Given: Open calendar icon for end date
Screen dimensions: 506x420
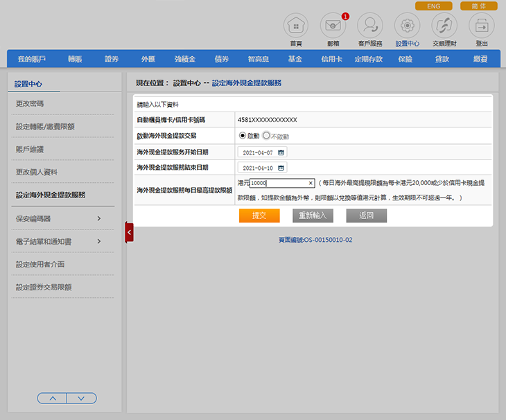Looking at the screenshot, I should tap(281, 168).
